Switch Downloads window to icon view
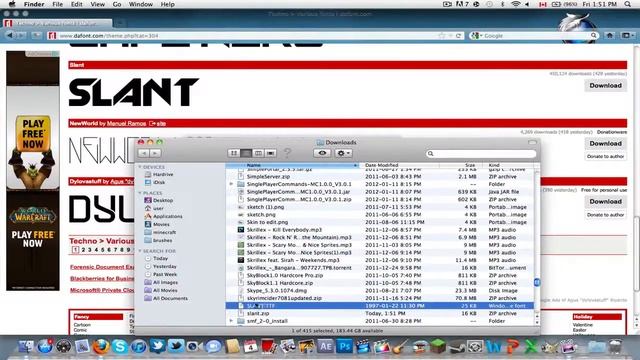 coord(233,153)
